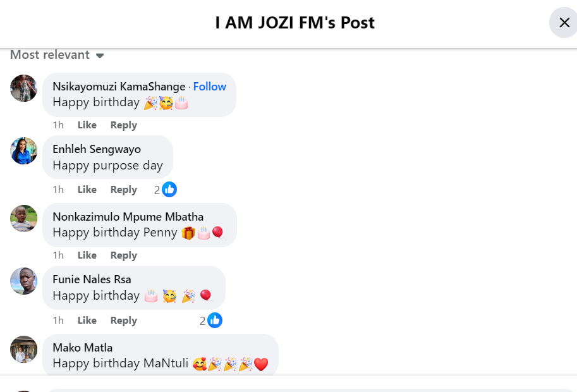Click the Mako Matla name link
The height and width of the screenshot is (392, 577).
click(x=82, y=348)
